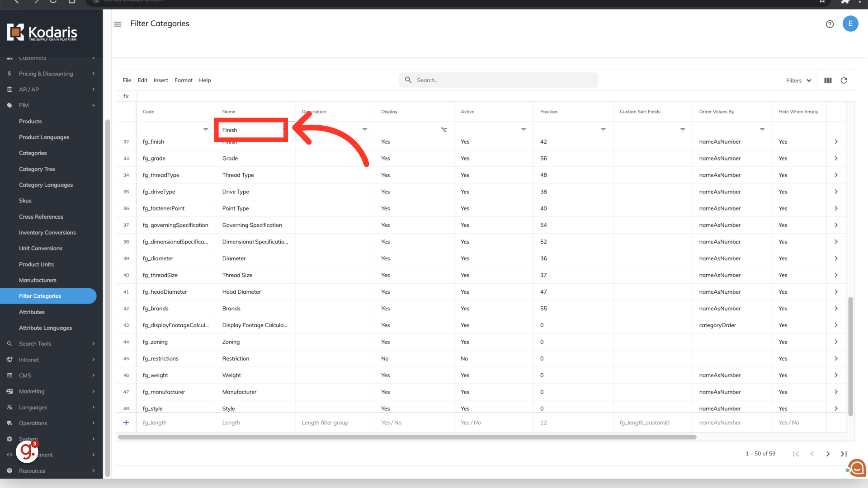Open the help question mark icon
The width and height of the screenshot is (868, 488).
(830, 24)
